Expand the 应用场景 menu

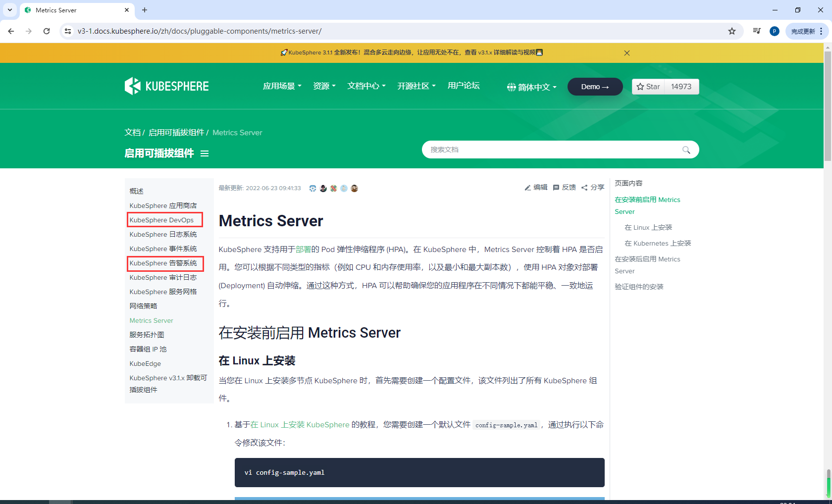click(282, 86)
